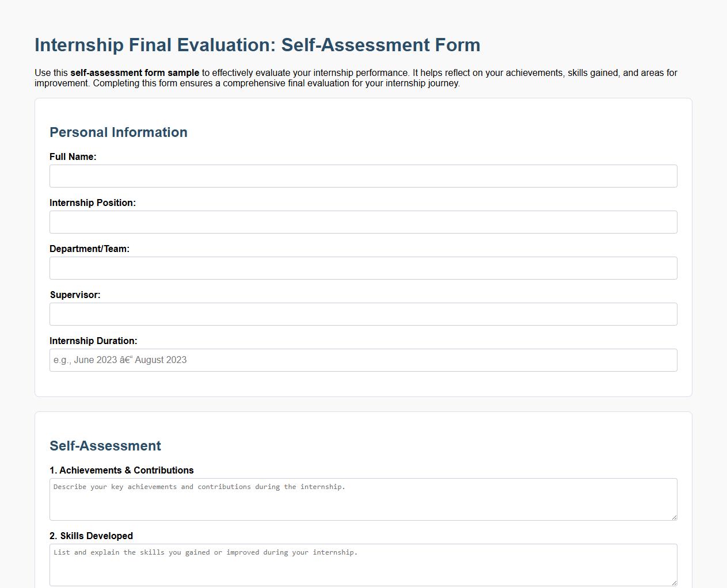727x588 pixels.
Task: Click the Department/Team input field
Action: pos(363,268)
